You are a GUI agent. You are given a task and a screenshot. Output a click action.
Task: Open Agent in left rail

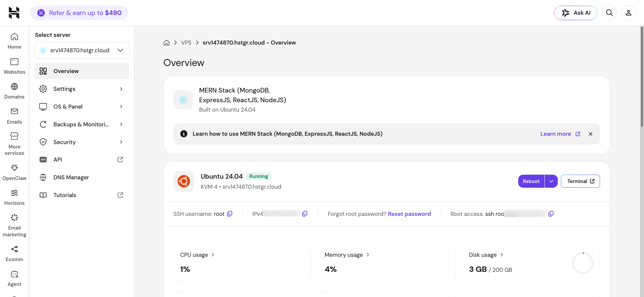pos(14,279)
